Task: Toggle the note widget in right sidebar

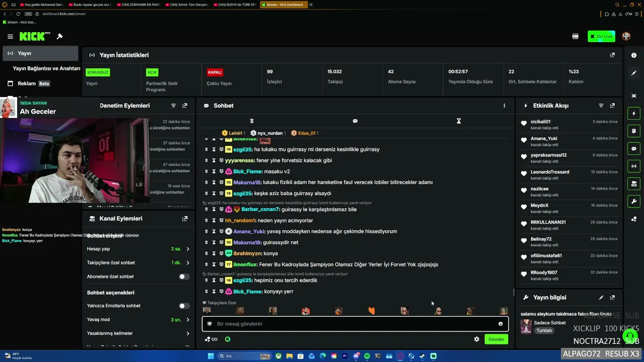Action: coord(634,131)
